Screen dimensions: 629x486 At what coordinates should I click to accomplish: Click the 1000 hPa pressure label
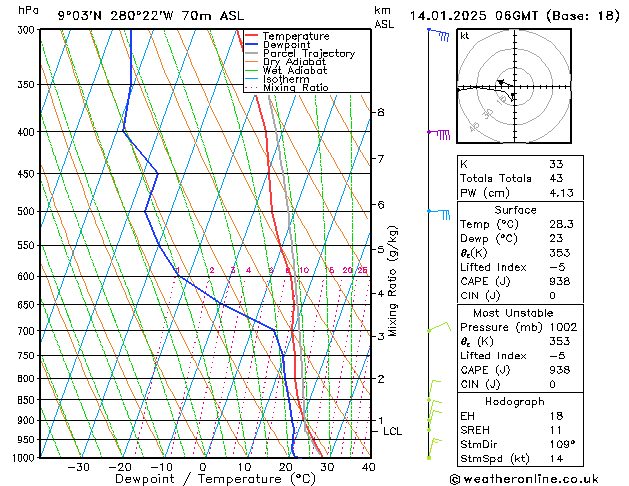(x=24, y=458)
